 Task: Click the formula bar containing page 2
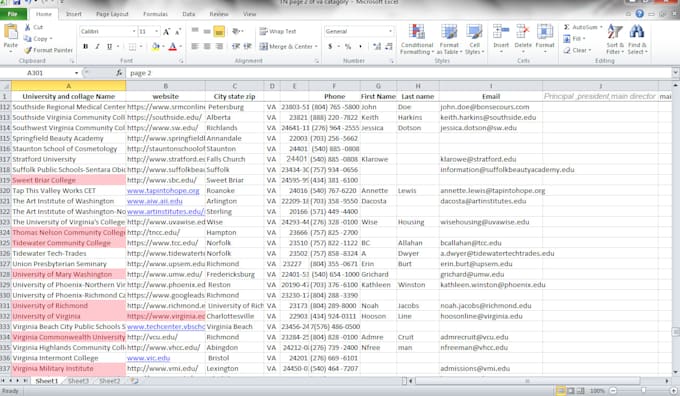coord(398,73)
